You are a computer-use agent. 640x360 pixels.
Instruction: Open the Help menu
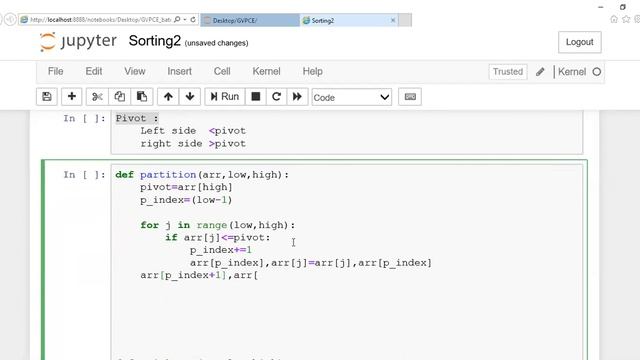click(312, 71)
